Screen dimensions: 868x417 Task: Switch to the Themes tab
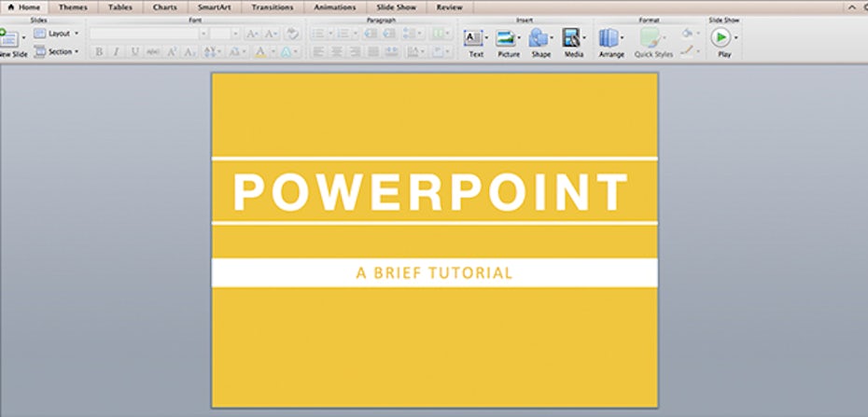[73, 7]
